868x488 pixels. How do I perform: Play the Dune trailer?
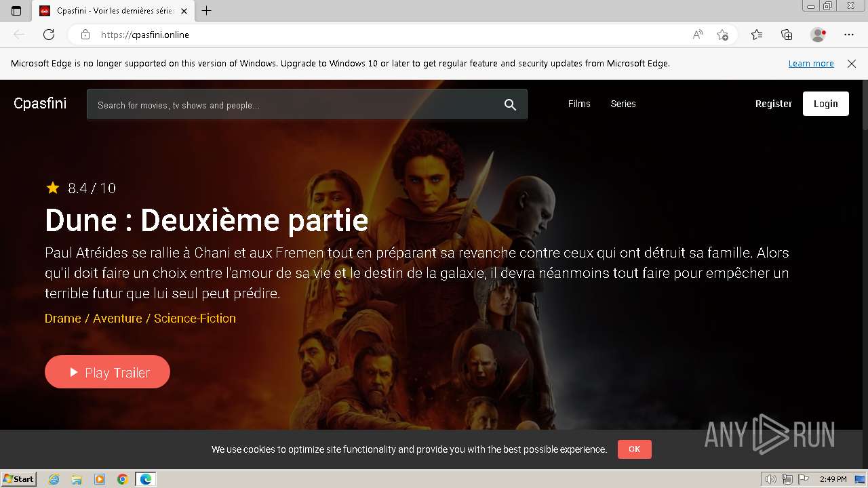[107, 372]
